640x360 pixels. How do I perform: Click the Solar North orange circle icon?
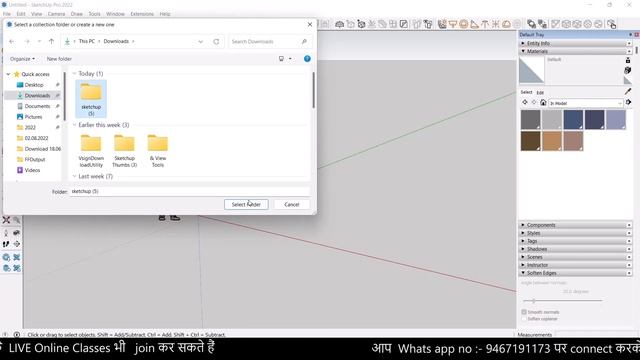463,24
